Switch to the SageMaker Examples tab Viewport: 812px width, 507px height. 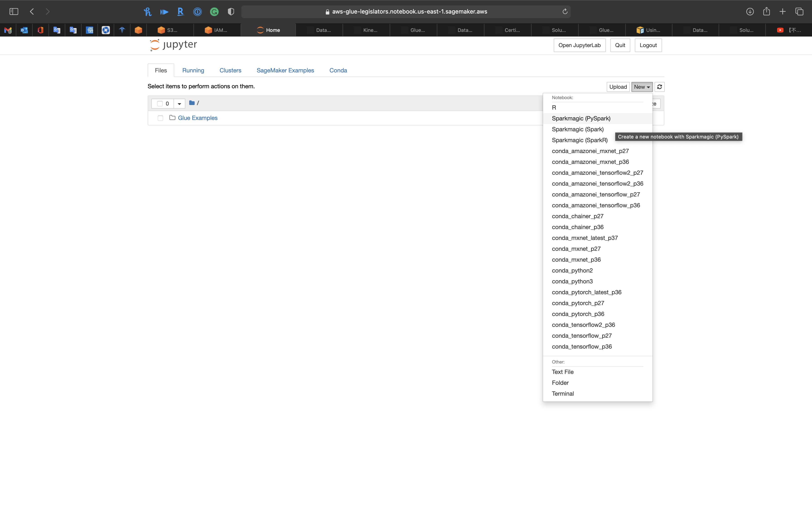point(285,70)
